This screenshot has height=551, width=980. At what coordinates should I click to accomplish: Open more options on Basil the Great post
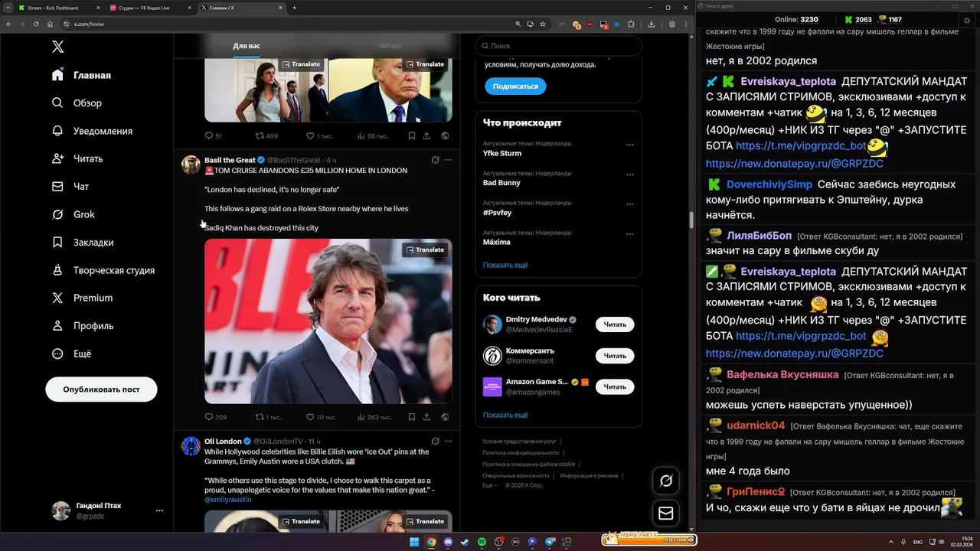[448, 160]
